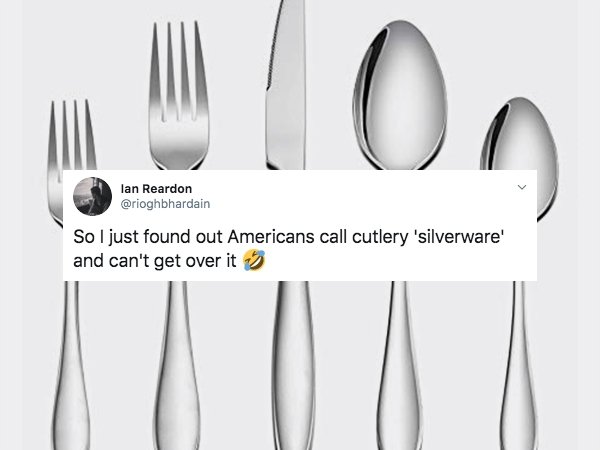Viewport: 600px width, 450px height.
Task: Click the knife handle below the tweet
Action: [293, 365]
